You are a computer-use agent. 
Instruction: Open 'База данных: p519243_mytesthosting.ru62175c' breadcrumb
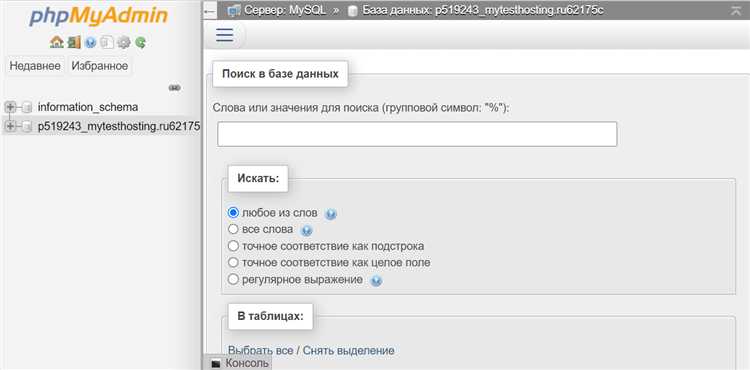[483, 11]
